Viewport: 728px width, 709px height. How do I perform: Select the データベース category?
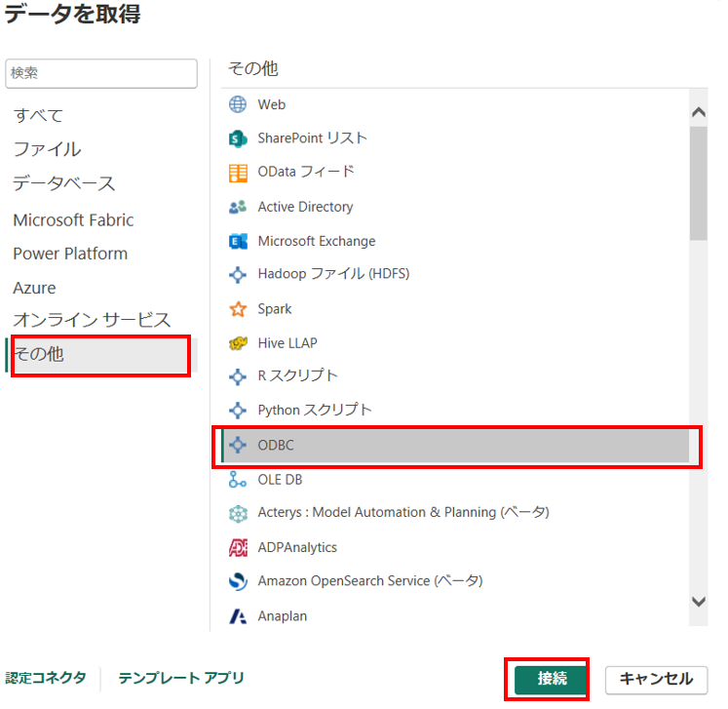[63, 183]
